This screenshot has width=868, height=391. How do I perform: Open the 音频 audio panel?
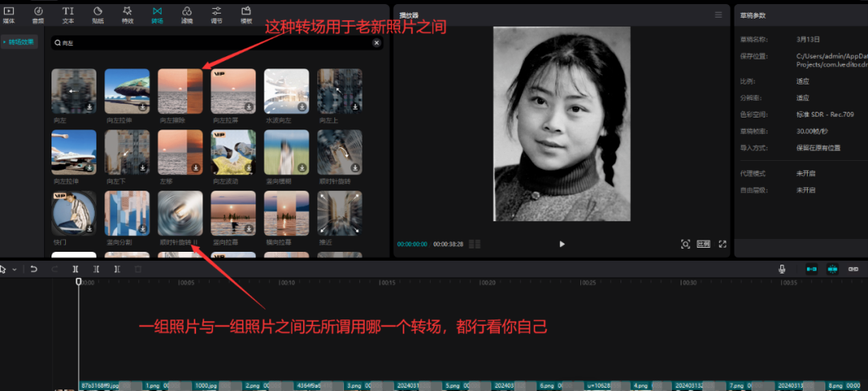click(x=39, y=14)
